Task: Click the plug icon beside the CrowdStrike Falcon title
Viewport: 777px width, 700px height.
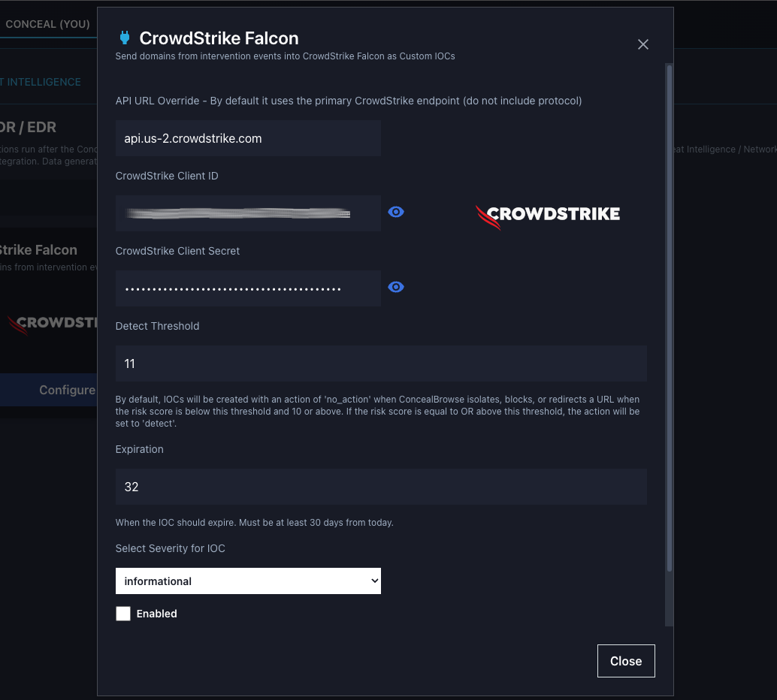Action: 125,38
